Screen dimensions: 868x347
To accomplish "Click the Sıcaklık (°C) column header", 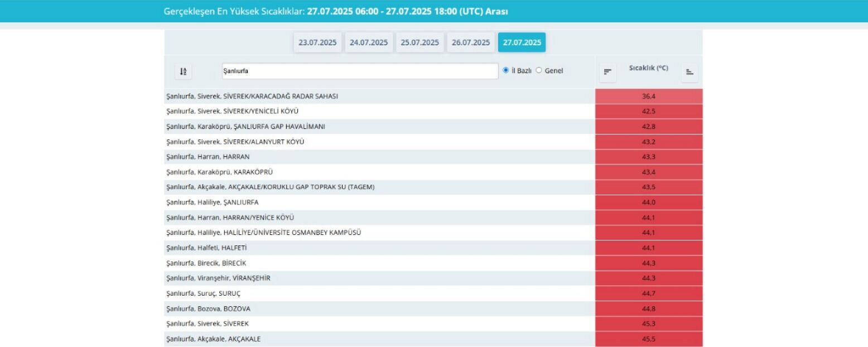I will (x=648, y=68).
